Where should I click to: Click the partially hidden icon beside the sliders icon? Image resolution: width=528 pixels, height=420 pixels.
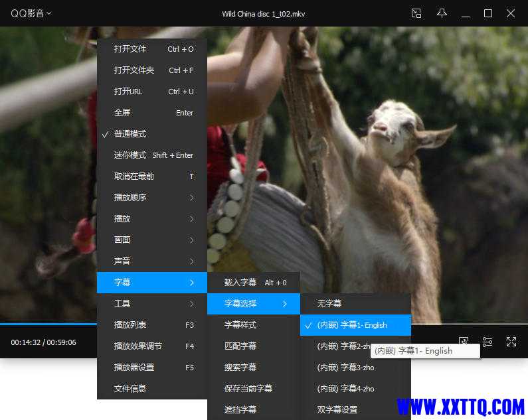click(x=464, y=340)
